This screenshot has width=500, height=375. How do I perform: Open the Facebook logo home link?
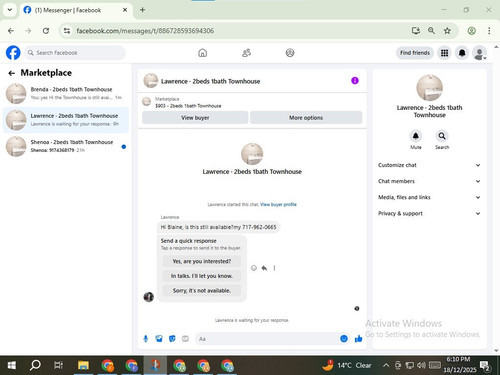click(13, 53)
